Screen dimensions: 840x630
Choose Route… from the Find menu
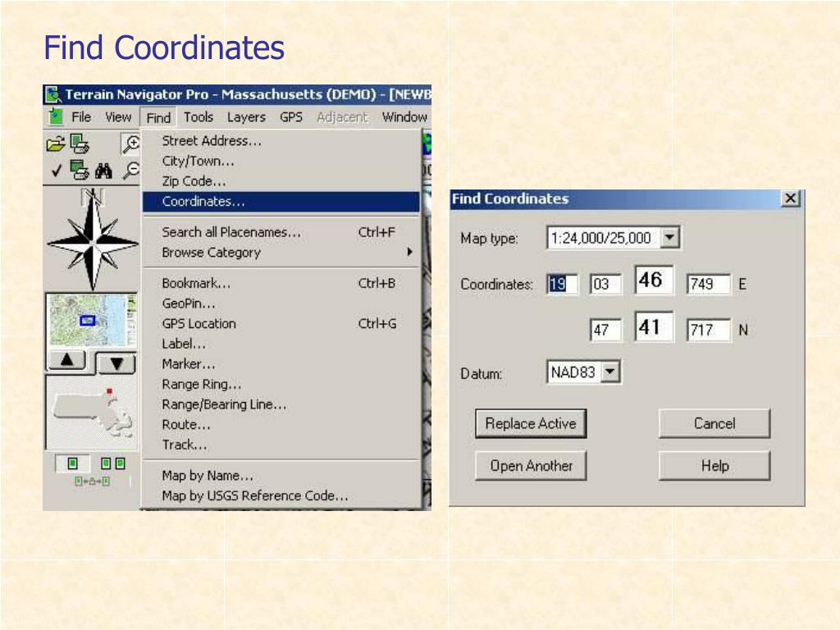281,424
